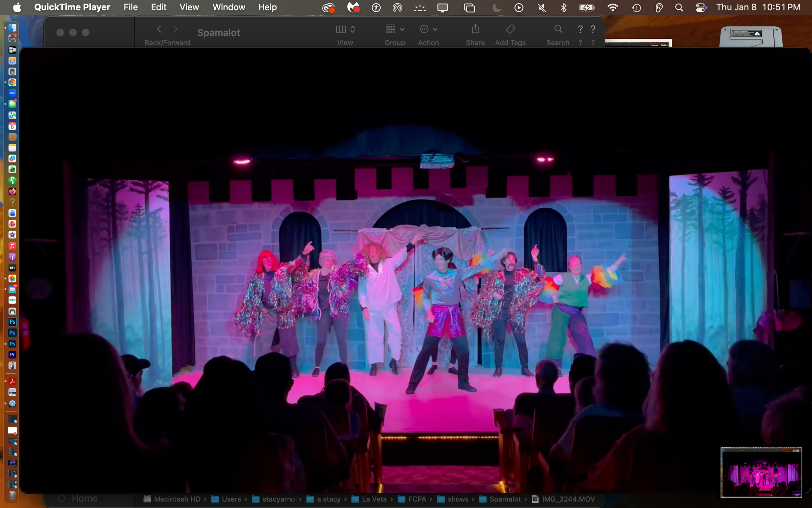Click the screenshot thumbnail preview in corner
812x508 pixels.
point(761,472)
